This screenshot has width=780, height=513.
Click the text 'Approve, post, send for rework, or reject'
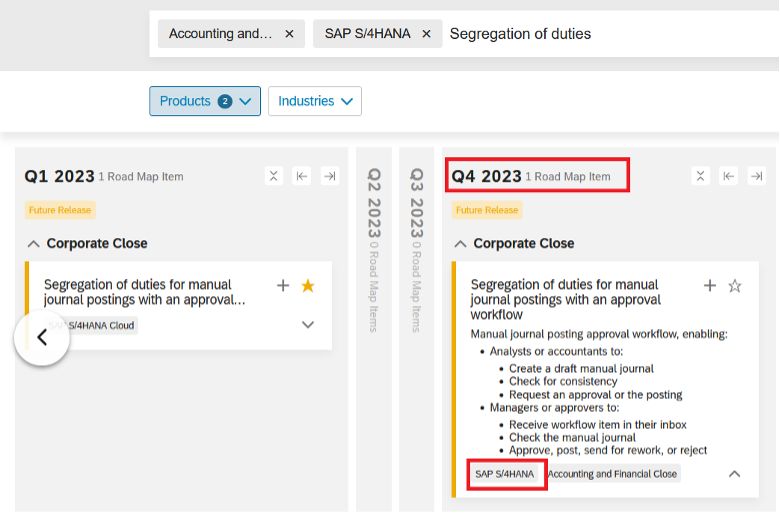coord(608,451)
